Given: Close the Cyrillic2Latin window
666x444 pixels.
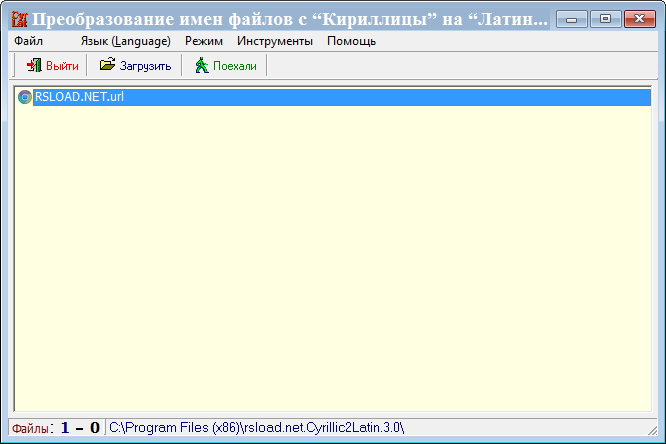Looking at the screenshot, I should pos(640,19).
